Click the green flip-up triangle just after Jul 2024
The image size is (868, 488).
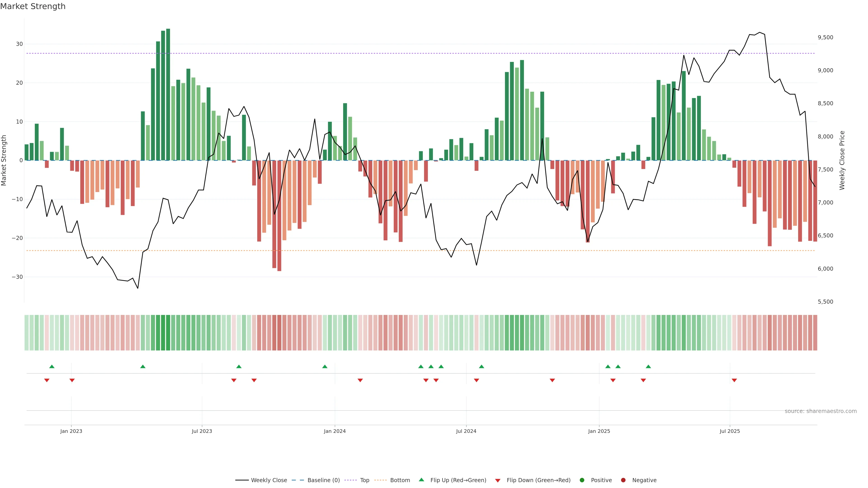pos(481,366)
